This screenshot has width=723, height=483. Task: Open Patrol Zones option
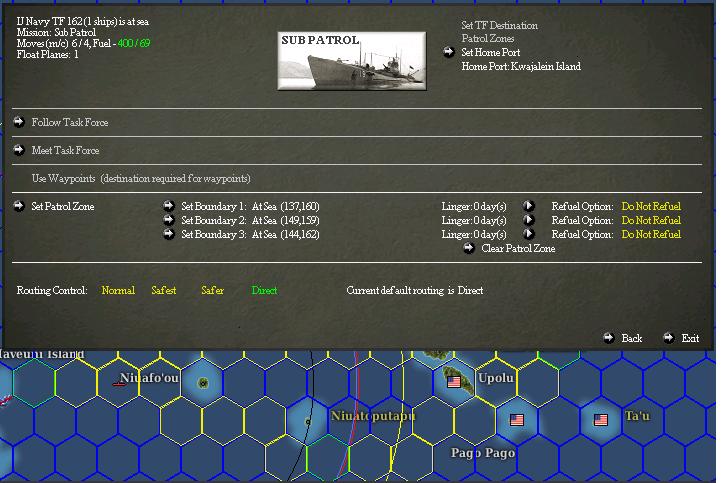(x=487, y=39)
